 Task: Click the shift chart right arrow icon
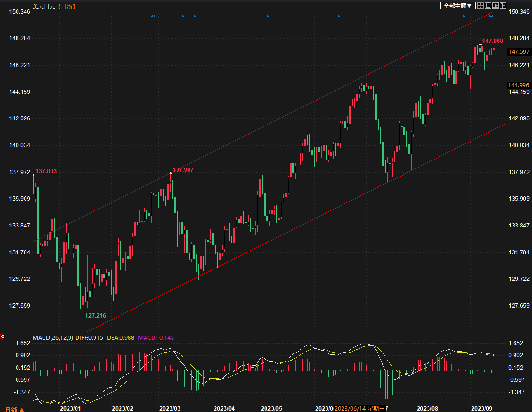[503, 6]
